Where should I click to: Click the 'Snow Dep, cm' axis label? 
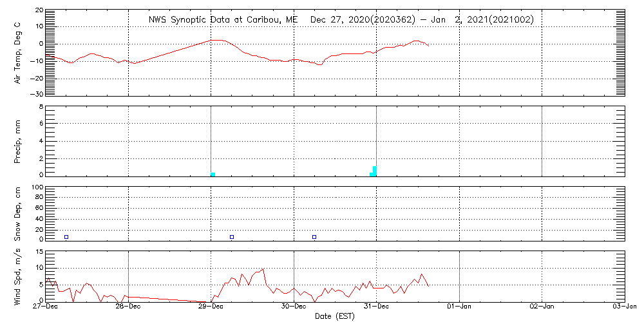(19, 214)
